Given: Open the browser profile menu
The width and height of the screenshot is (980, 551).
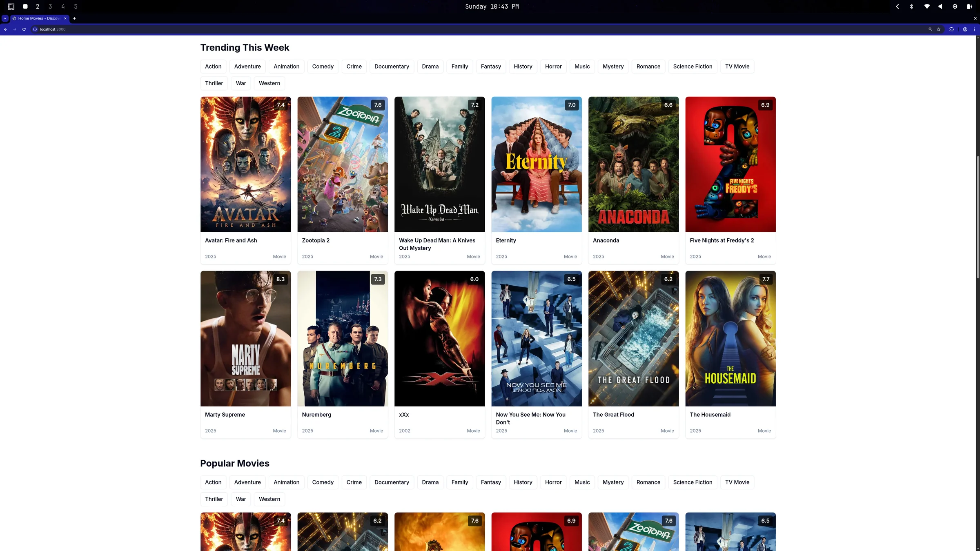Looking at the screenshot, I should [965, 29].
